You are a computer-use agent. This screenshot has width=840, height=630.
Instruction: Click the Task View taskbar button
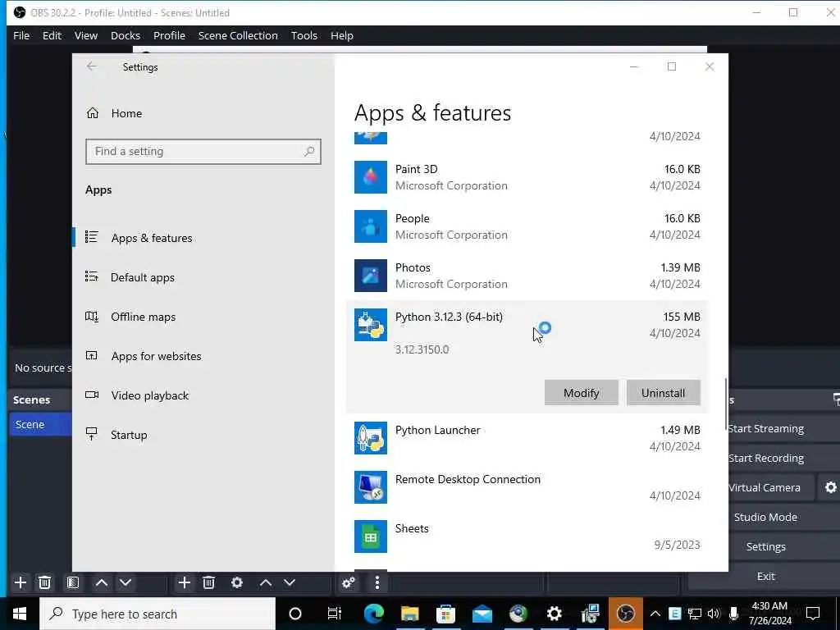click(x=335, y=614)
